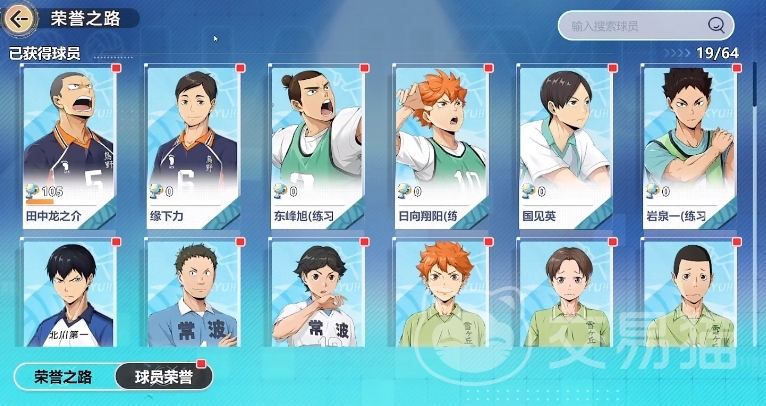Click red notification dot on 国见英 card
The image size is (766, 406).
[x=613, y=68]
